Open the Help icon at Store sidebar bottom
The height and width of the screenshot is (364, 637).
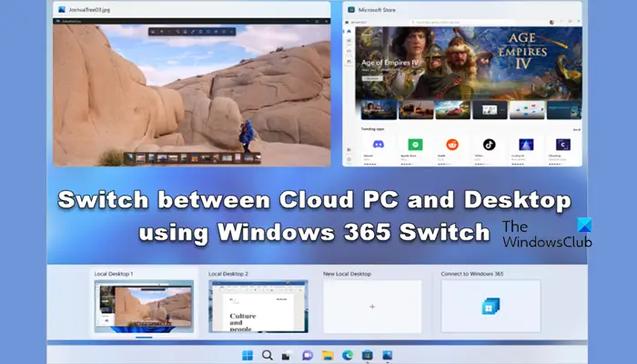pos(349,159)
